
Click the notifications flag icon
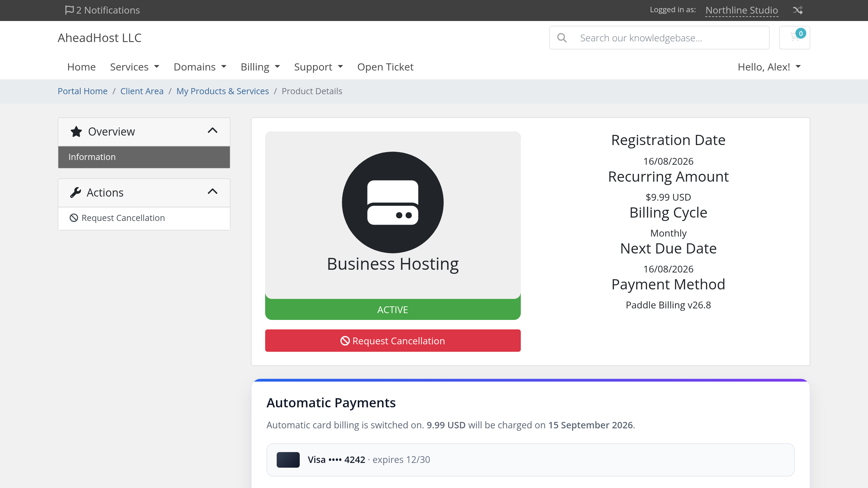(69, 10)
